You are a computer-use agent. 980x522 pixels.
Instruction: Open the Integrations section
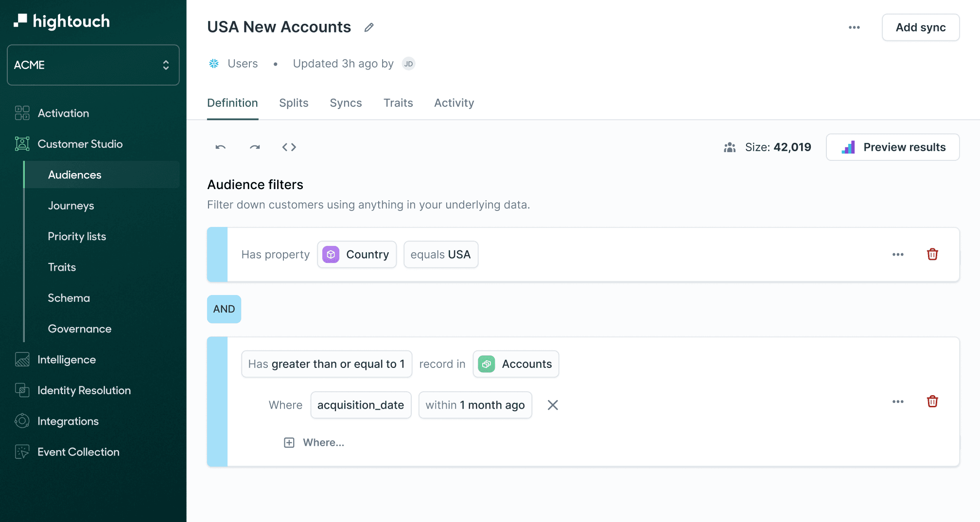pos(68,421)
